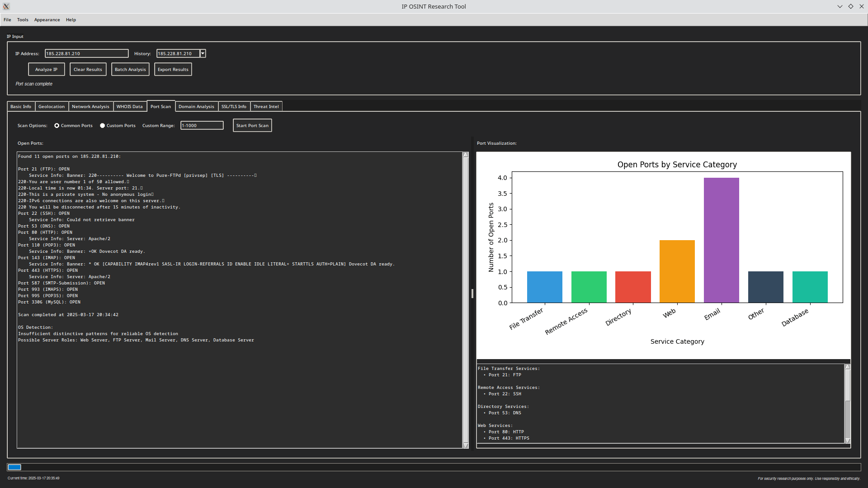
Task: Click the window roll-down arrow icon
Action: [x=840, y=6]
